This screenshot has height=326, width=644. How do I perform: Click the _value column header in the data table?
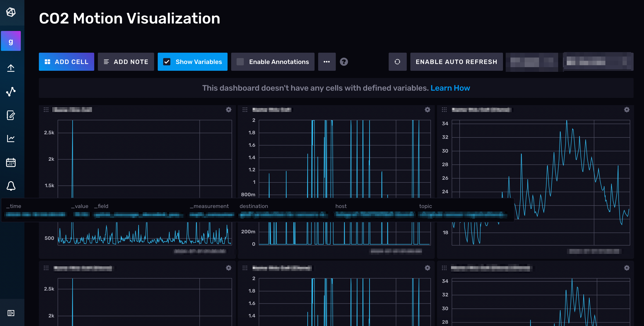(80, 206)
